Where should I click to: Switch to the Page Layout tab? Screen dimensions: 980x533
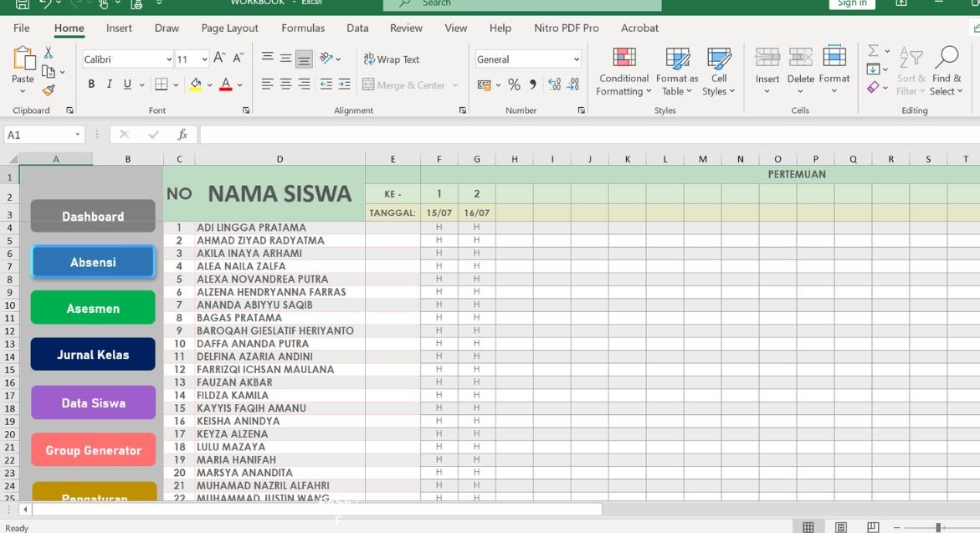tap(229, 28)
